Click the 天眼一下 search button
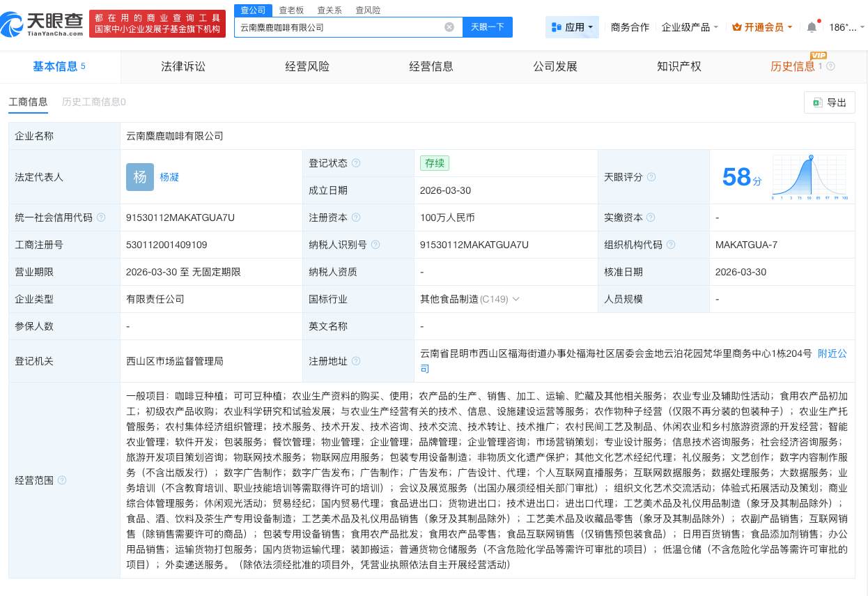The width and height of the screenshot is (868, 596). 487,26
